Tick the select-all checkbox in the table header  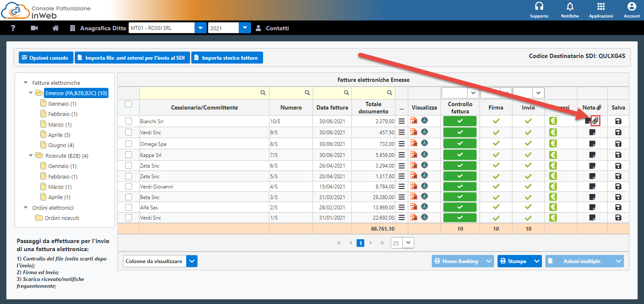point(129,104)
